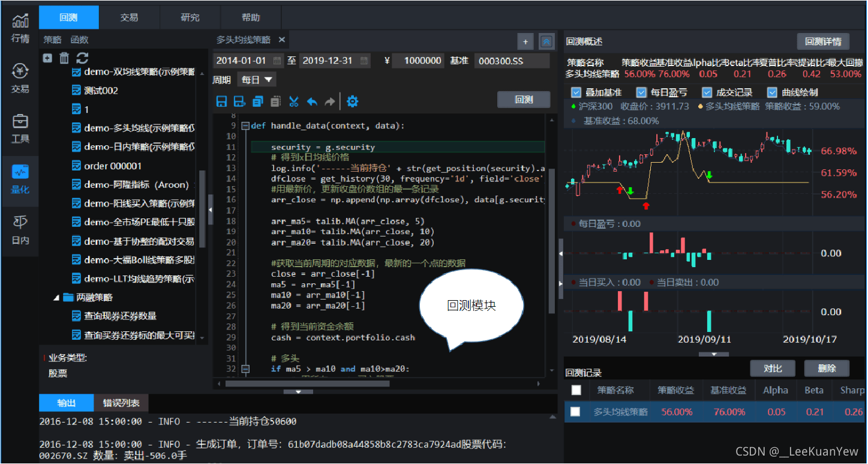Check the 多头均线策略 backtest record row checkbox
868x464 pixels.
(575, 412)
